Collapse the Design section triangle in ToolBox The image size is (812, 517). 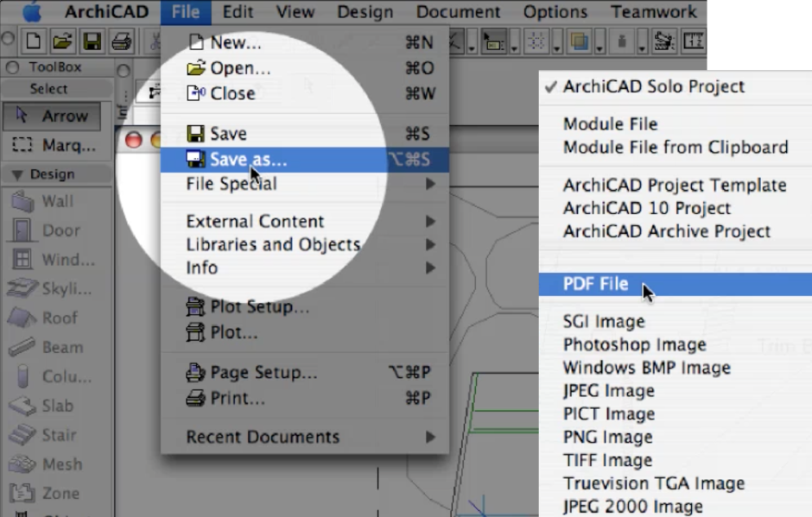coord(17,175)
